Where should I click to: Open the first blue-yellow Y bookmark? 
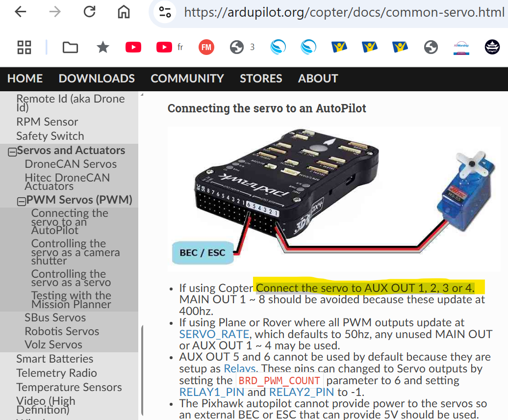339,47
